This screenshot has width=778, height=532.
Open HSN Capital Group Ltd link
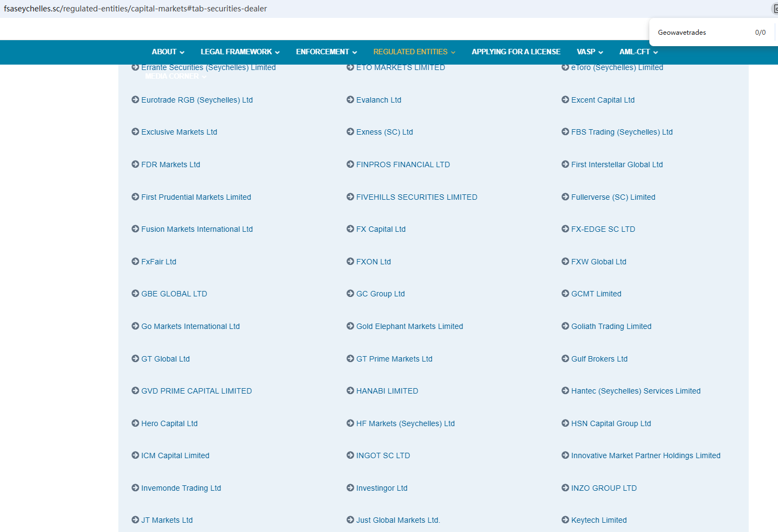coord(611,423)
